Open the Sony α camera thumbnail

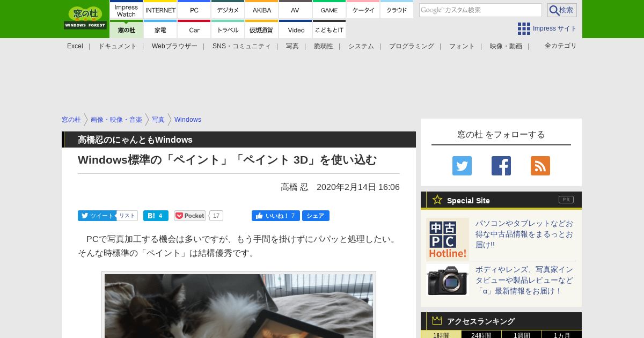[x=448, y=280]
